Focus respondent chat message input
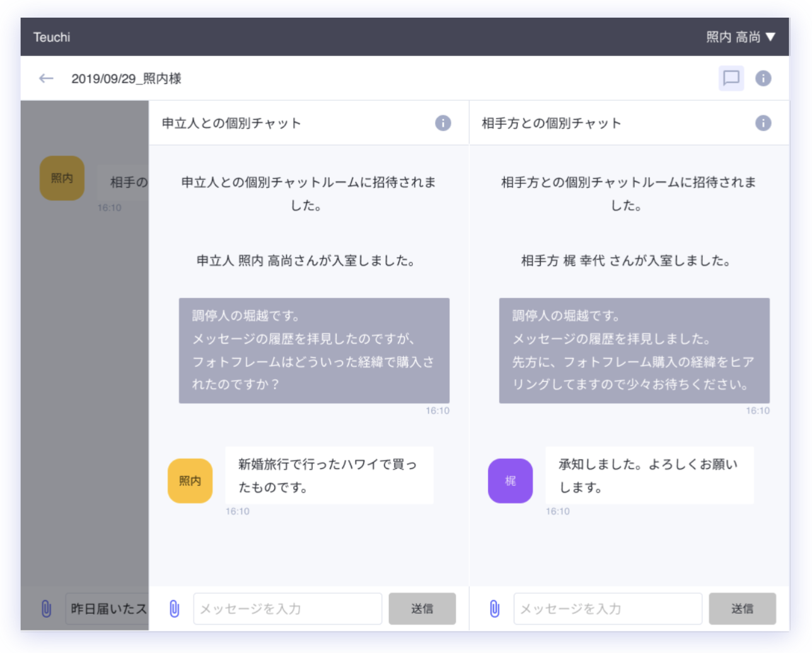 608,609
